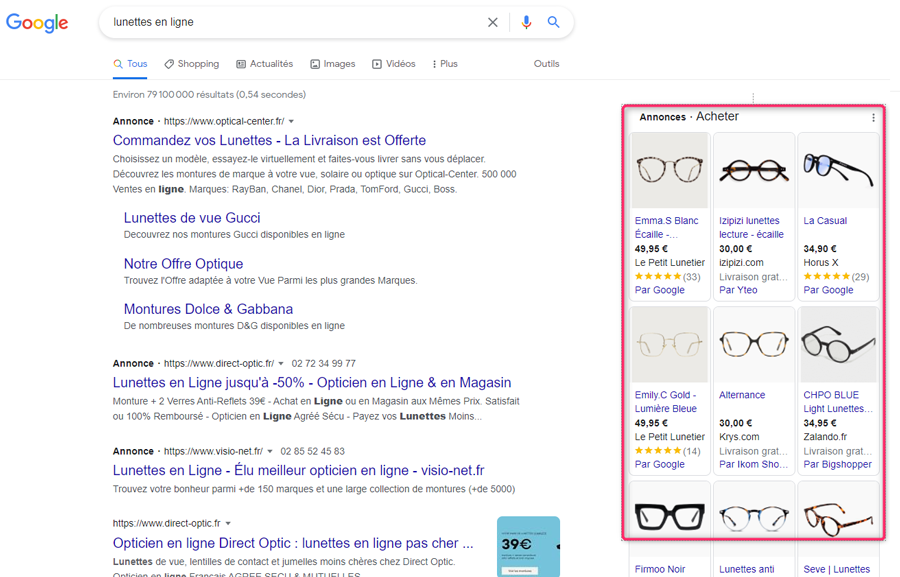Image resolution: width=900 pixels, height=577 pixels.
Task: Click 'Horus X' seller under La Casual
Action: [821, 263]
